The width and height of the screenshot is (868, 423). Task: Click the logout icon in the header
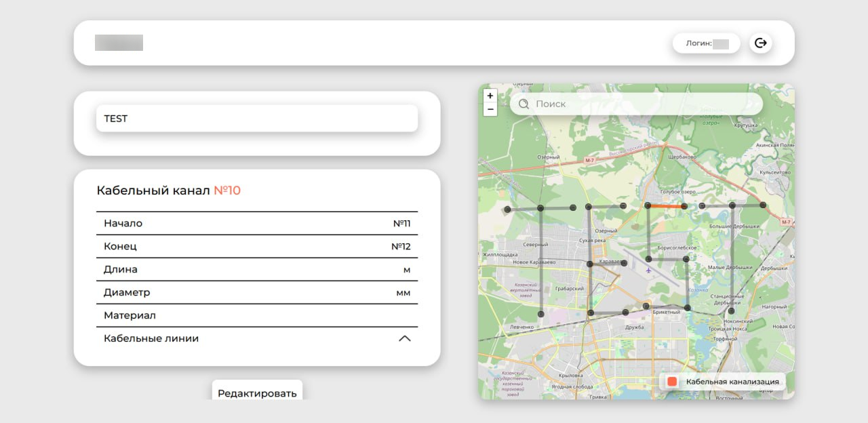click(761, 43)
